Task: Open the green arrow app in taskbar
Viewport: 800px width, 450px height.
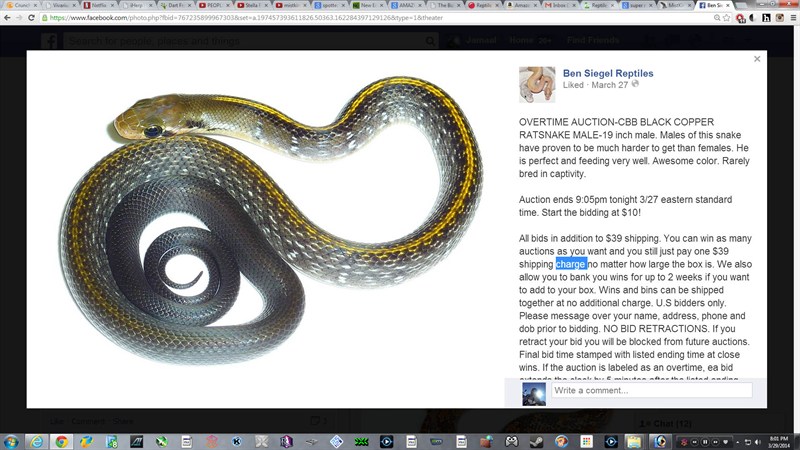Action: pos(162,442)
